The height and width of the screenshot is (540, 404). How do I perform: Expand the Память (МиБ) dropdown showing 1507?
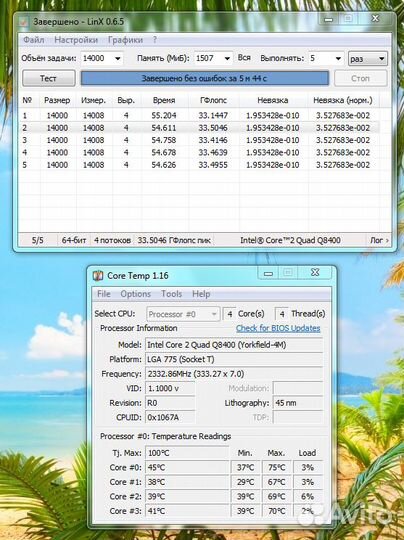coord(227,59)
